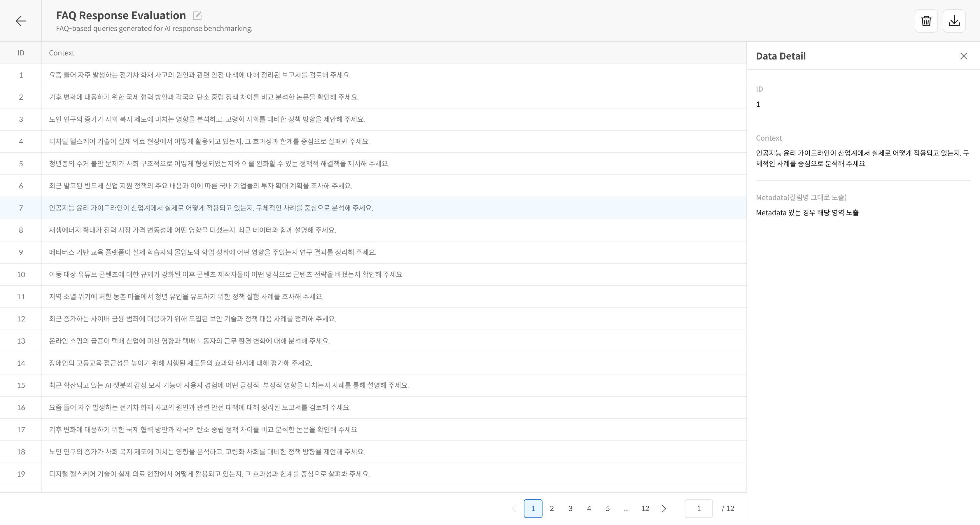980x525 pixels.
Task: Click the download icon
Action: 954,21
